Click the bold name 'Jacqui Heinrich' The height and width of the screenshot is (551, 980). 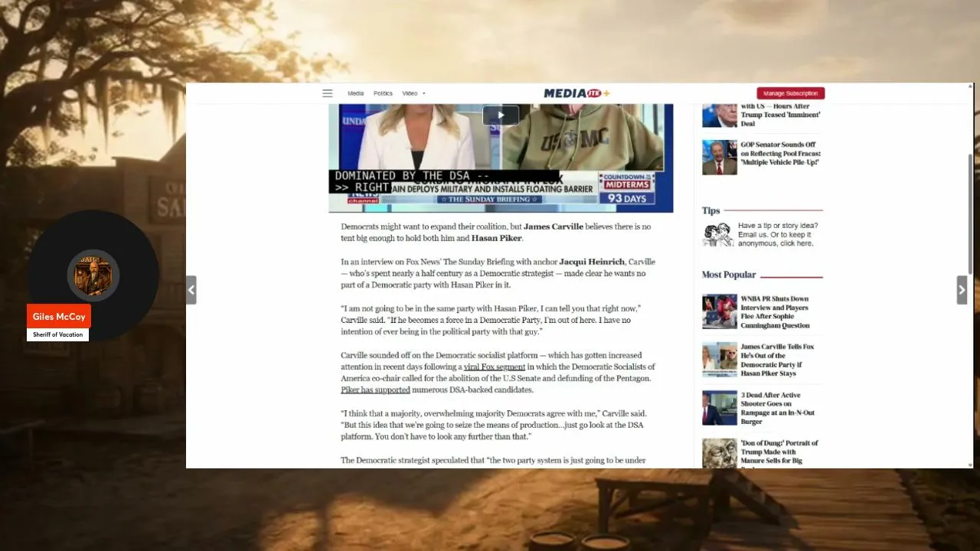tap(591, 262)
